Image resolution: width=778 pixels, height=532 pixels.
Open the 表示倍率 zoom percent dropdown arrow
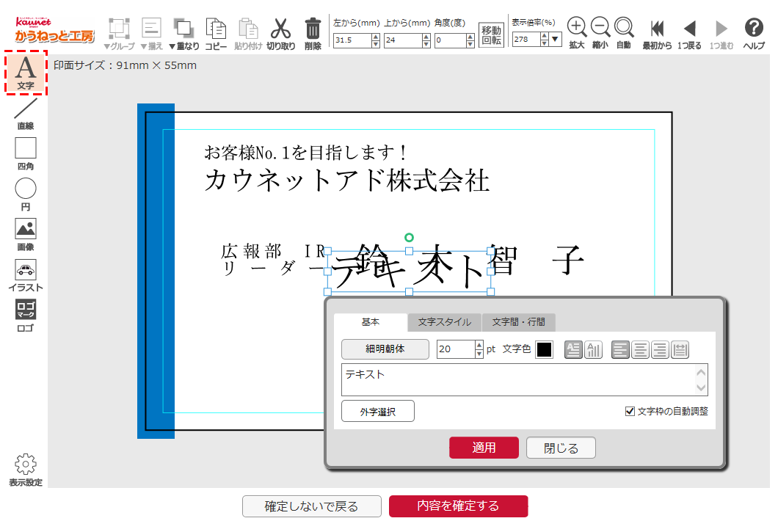(555, 39)
